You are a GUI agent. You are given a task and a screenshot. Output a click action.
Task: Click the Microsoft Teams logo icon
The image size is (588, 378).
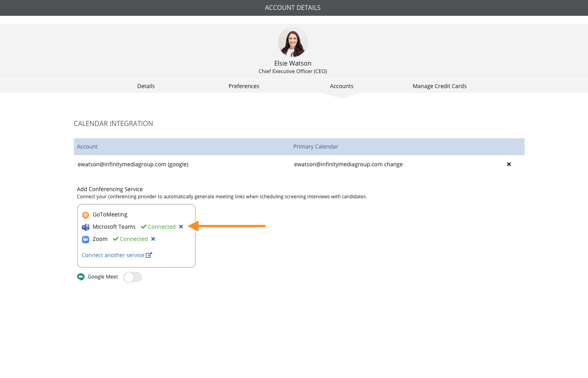point(85,227)
